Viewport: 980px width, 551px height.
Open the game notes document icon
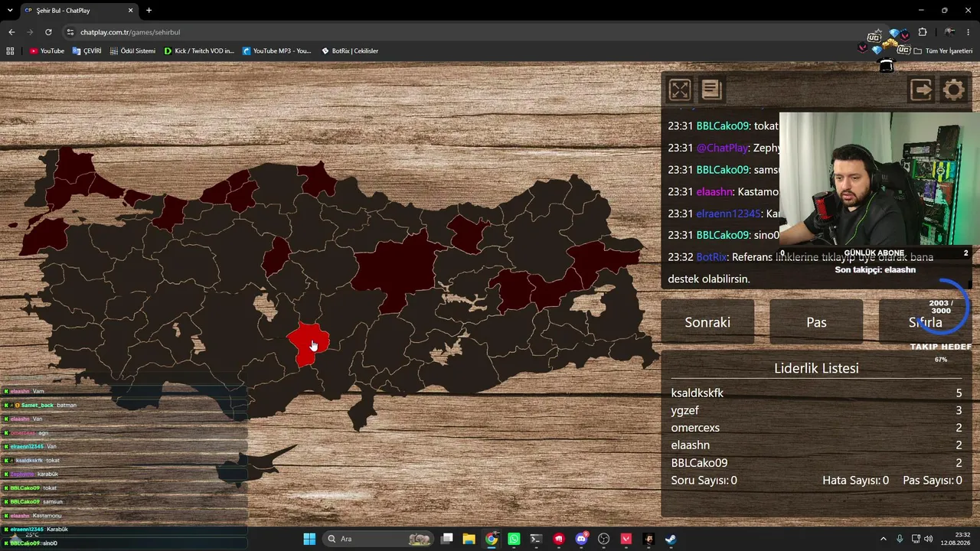tap(711, 90)
